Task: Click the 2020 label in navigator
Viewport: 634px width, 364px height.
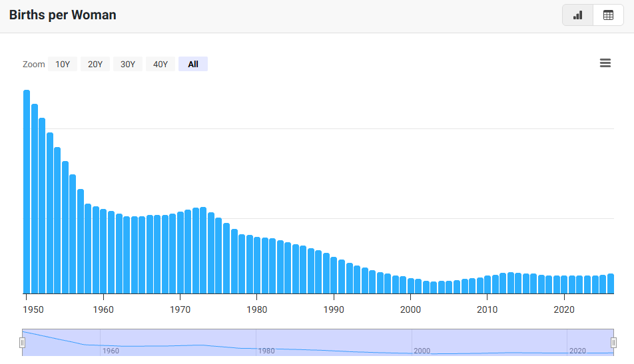Action: coord(577,351)
